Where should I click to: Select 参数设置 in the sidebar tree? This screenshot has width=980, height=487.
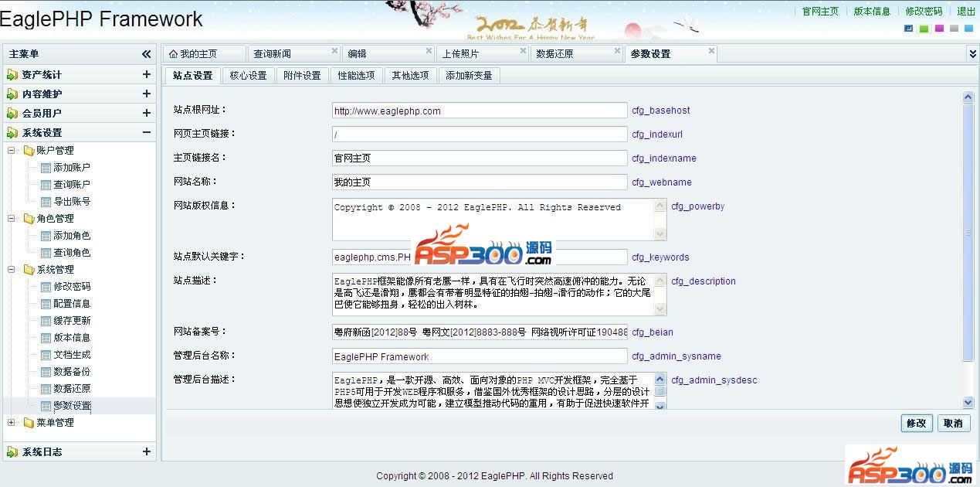pos(72,405)
